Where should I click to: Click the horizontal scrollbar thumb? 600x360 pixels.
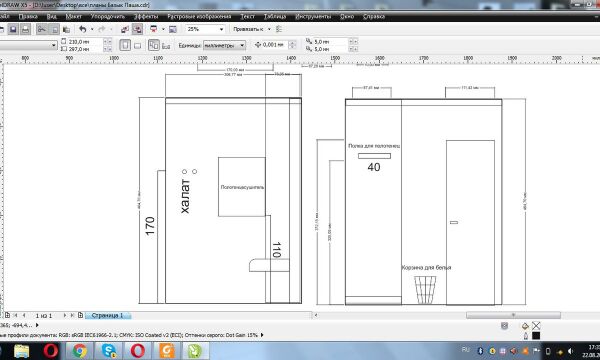[x=513, y=315]
